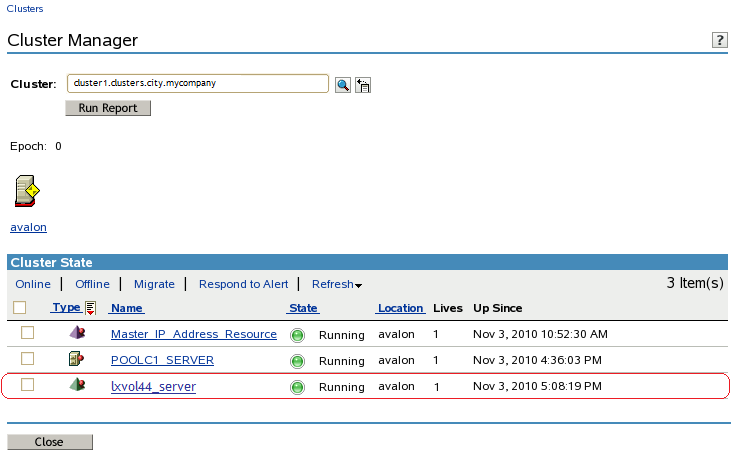731x464 pixels.
Task: Check the Master_IP_Address_Resource row checkbox
Action: pyautogui.click(x=28, y=333)
